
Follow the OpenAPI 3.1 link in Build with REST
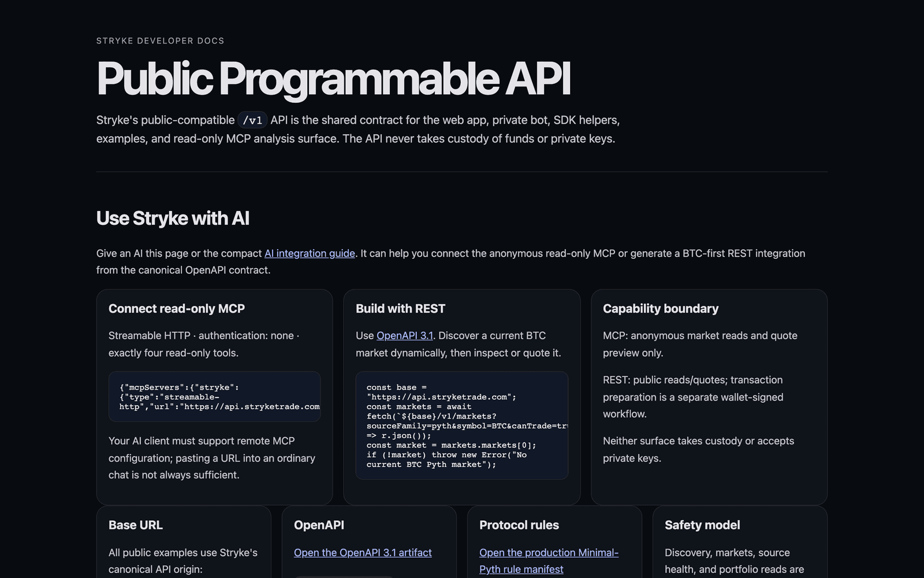click(x=404, y=336)
